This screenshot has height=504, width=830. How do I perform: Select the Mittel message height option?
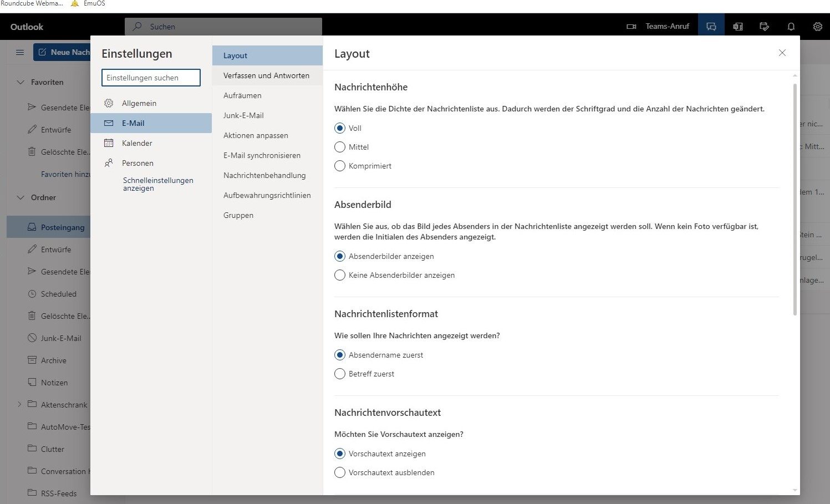click(340, 147)
